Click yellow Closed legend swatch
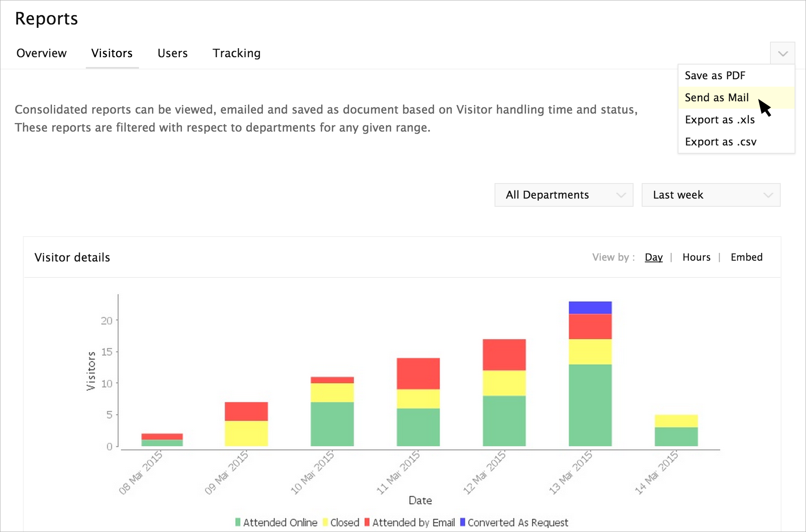Image resolution: width=806 pixels, height=532 pixels. [x=325, y=522]
